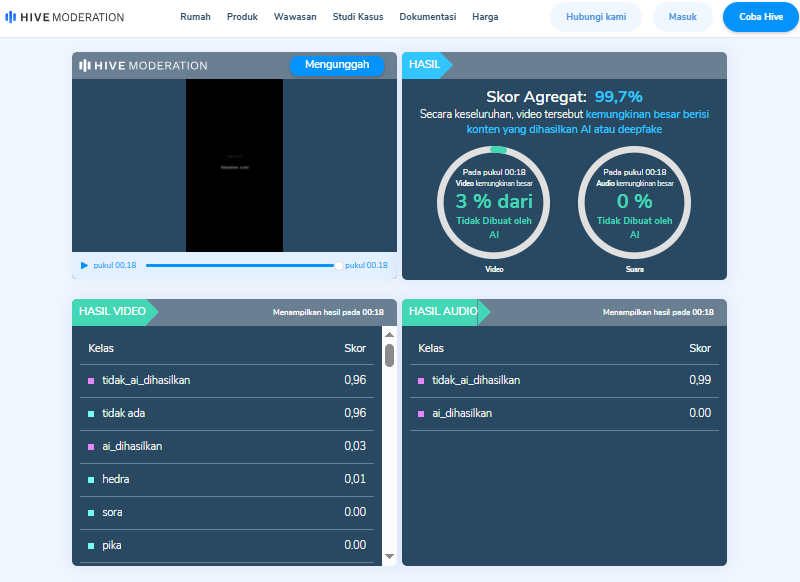Select the tidak_ai_dihasilkan row in video results

[x=227, y=381]
